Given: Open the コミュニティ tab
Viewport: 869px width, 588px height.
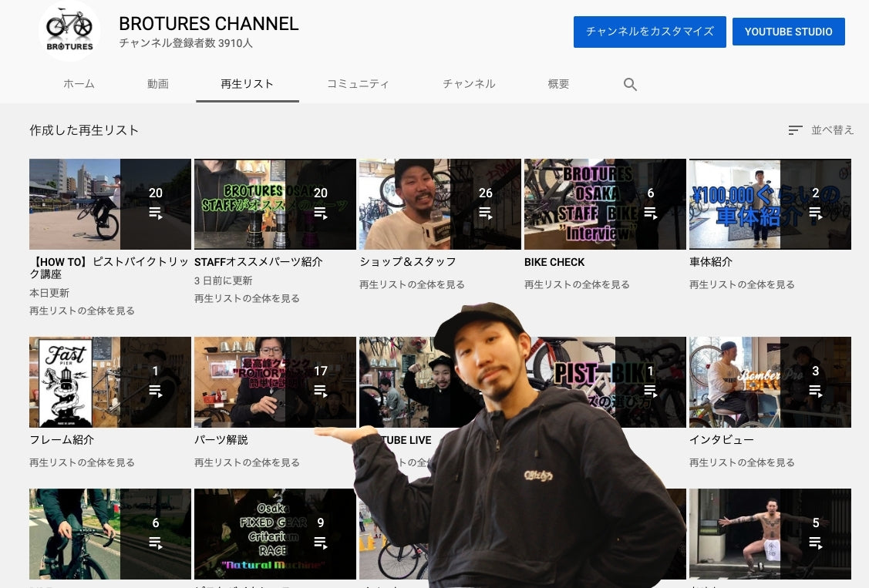Looking at the screenshot, I should pyautogui.click(x=358, y=84).
